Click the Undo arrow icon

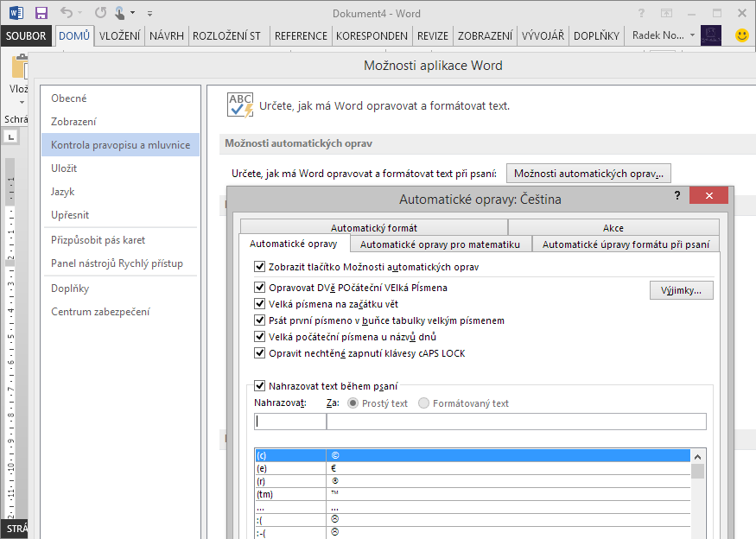(67, 13)
